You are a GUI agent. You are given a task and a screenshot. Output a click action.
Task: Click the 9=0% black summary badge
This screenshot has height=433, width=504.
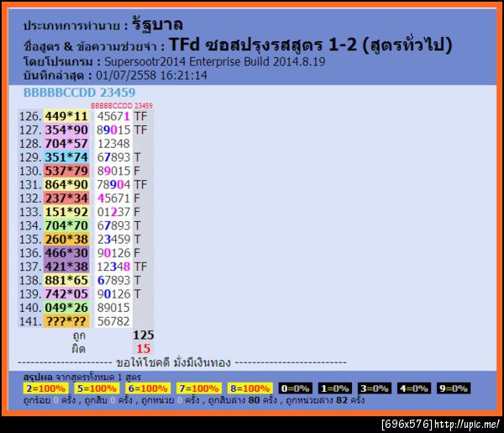point(454,388)
